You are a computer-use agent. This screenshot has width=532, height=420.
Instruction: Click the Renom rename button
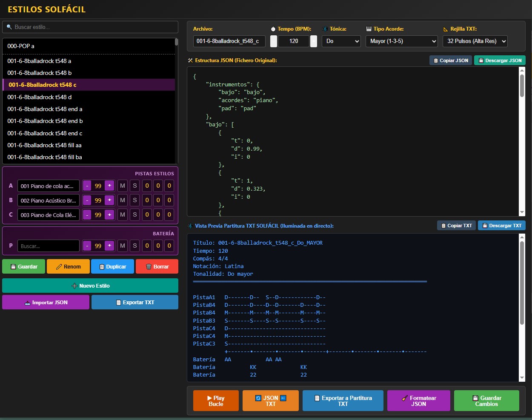68,266
